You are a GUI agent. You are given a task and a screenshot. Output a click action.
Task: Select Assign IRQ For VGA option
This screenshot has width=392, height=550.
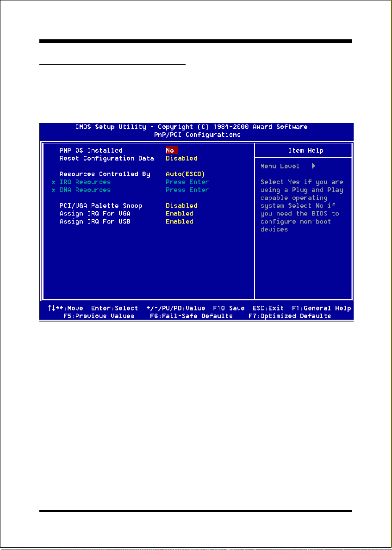95,214
